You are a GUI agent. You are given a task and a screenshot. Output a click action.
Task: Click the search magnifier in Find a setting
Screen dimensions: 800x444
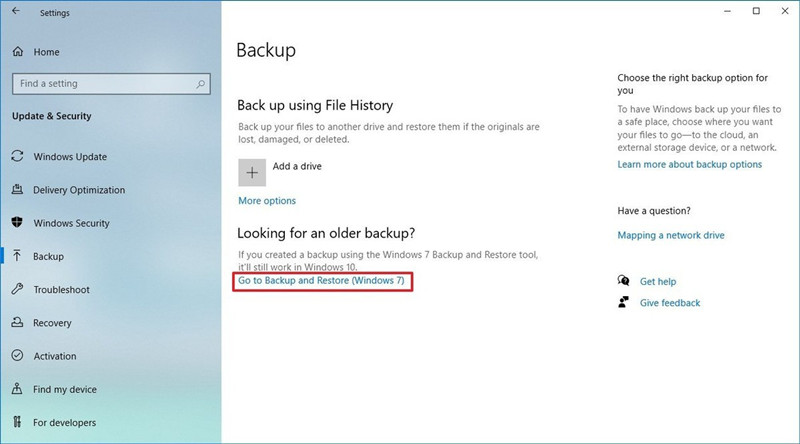click(x=201, y=84)
